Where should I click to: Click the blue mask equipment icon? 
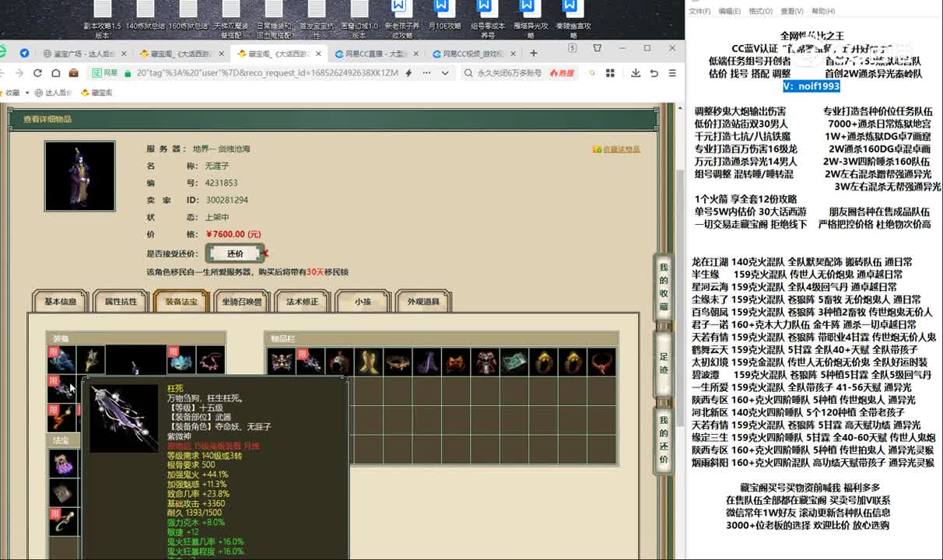click(x=181, y=359)
